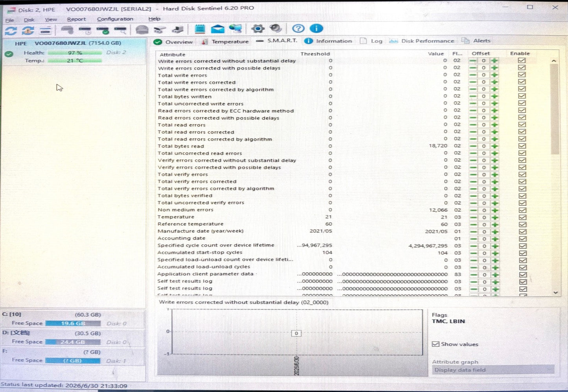Open the Report menu
Screen dimensions: 568x392
76,19
